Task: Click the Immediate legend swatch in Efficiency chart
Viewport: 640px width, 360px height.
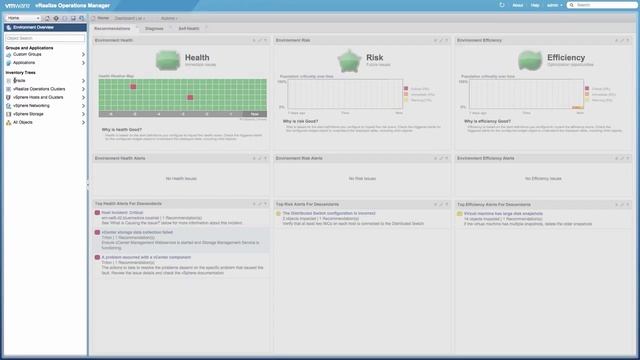Action: (x=587, y=94)
